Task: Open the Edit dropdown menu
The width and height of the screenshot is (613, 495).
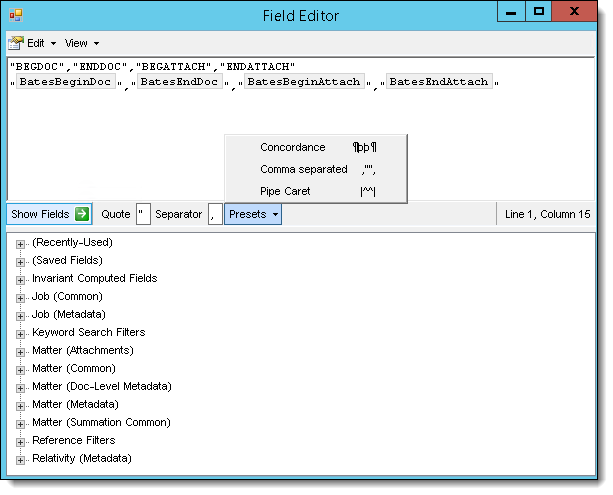Action: pyautogui.click(x=41, y=43)
